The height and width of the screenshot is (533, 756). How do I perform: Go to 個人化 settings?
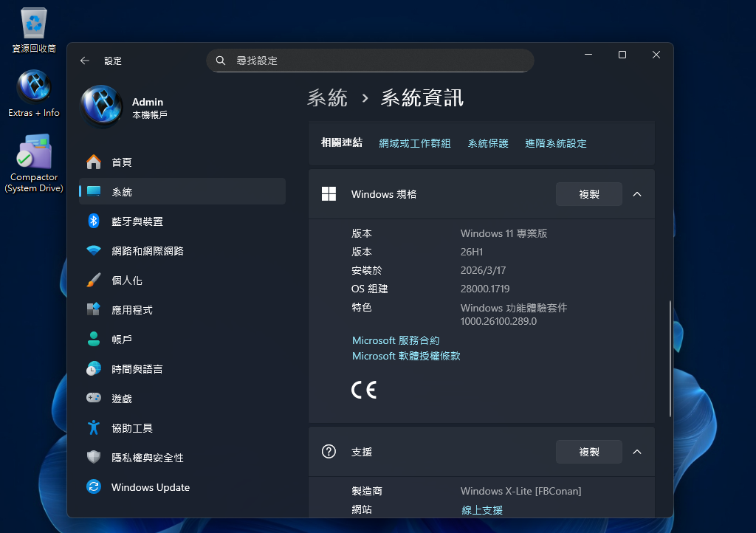pos(182,280)
